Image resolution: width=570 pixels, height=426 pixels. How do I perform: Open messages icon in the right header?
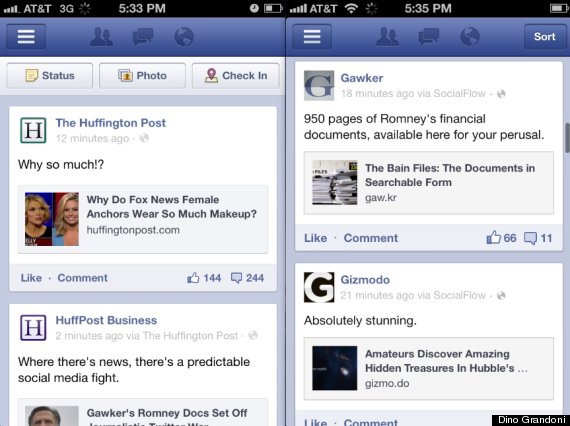pos(429,37)
